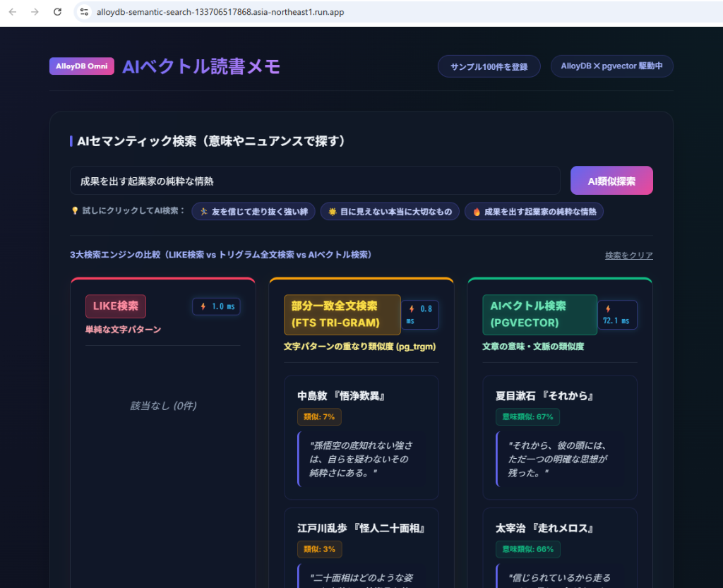This screenshot has width=723, height=588.
Task: Pick the 目に見えない本当に大切なもの suggestion chip
Action: 390,212
